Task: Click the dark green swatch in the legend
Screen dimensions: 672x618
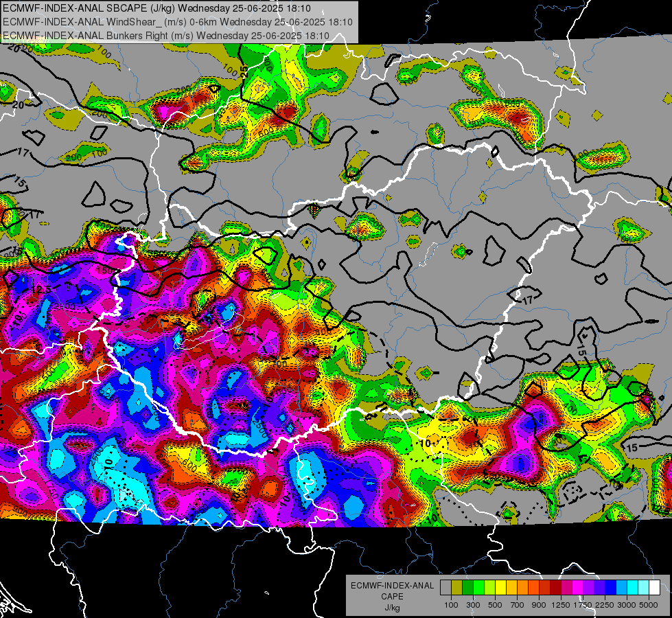Action: (468, 588)
